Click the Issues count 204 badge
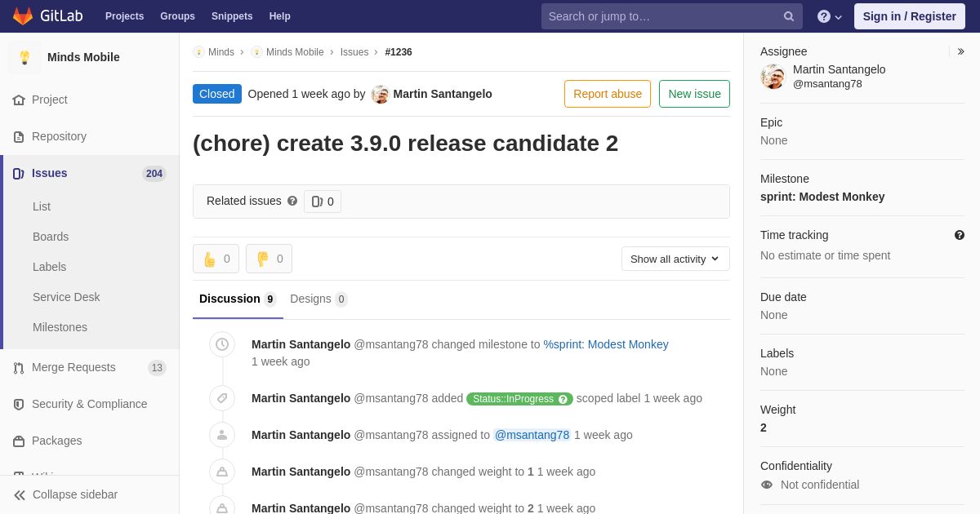980x514 pixels. (154, 174)
